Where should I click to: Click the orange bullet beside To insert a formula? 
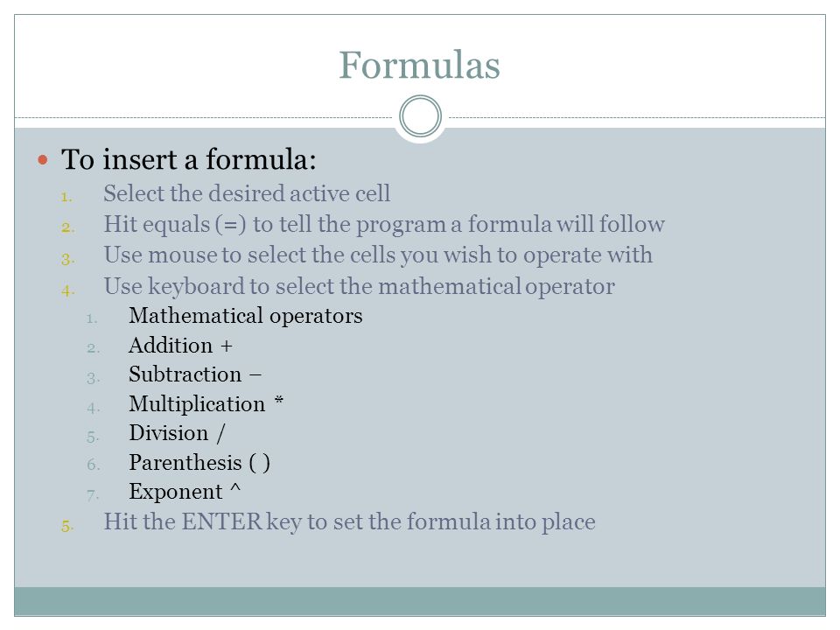(43, 159)
